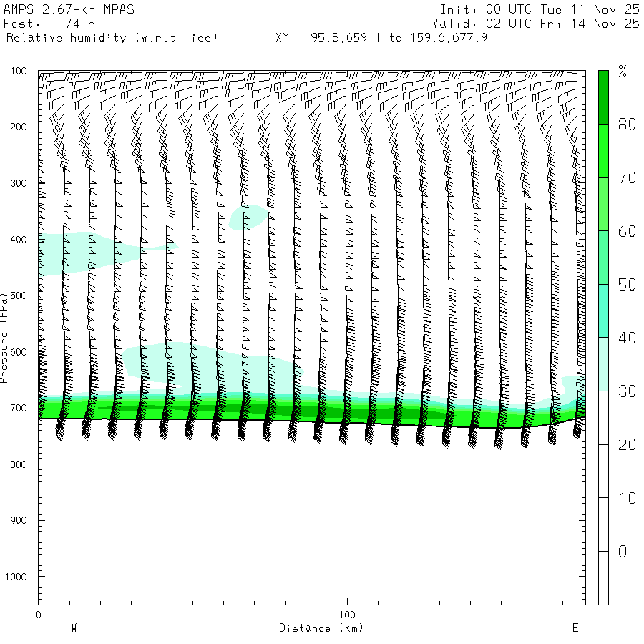This screenshot has height=644, width=644.
Task: Click the 'W' west endpoint label
Action: coord(74,628)
